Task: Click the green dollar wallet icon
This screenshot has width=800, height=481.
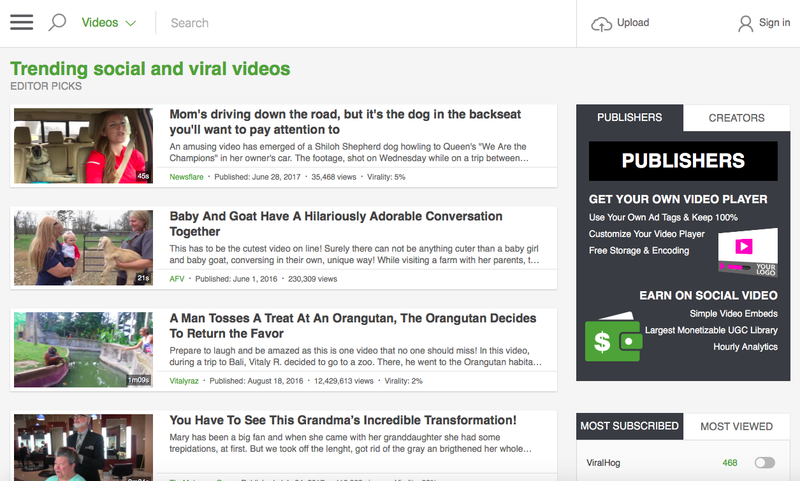Action: tap(613, 338)
